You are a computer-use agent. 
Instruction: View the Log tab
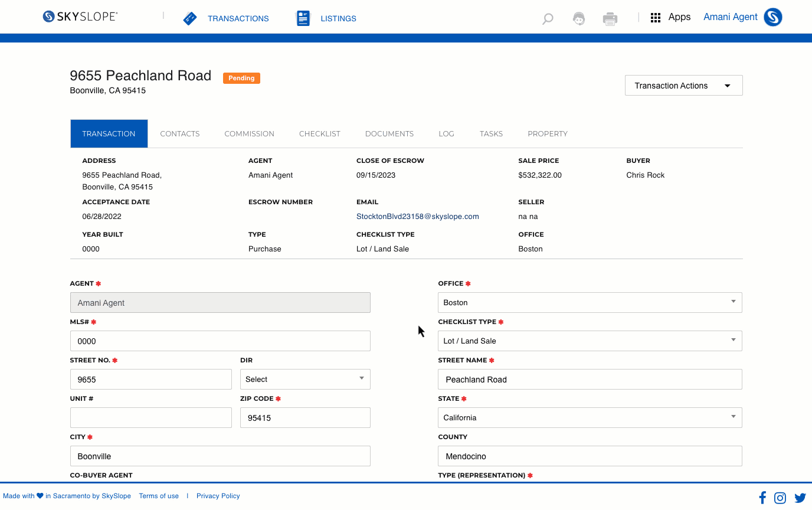pos(447,133)
